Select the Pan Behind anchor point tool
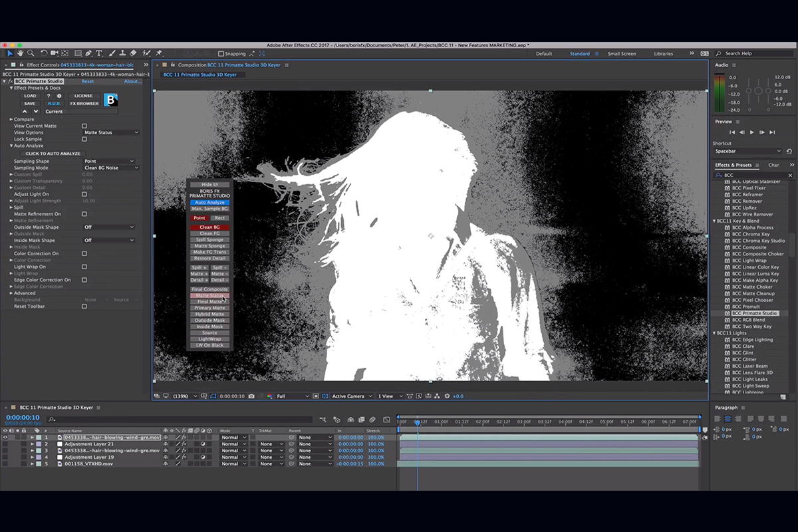The height and width of the screenshot is (532, 798). (65, 53)
